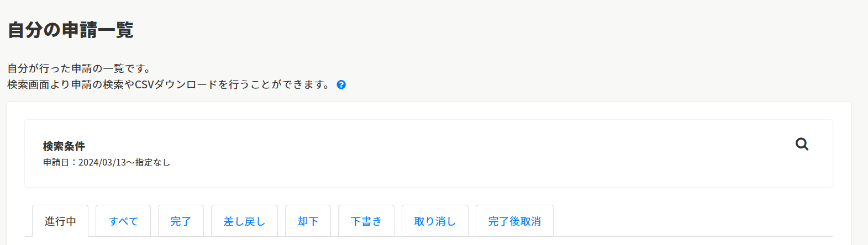View the 下書き tab
This screenshot has height=245, width=868.
(366, 221)
